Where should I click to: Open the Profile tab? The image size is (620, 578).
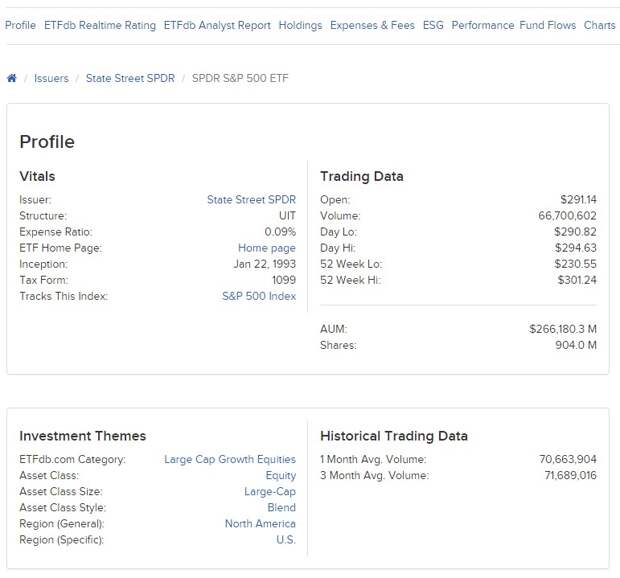click(x=21, y=25)
